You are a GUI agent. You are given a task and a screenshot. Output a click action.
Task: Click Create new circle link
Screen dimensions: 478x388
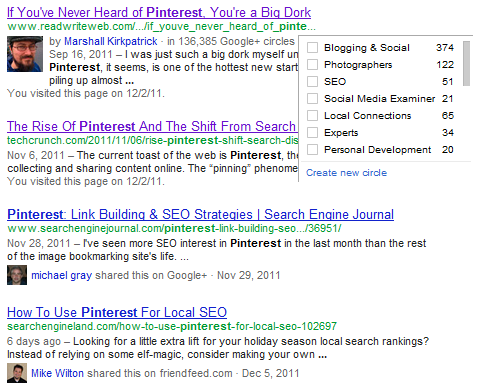[x=346, y=173]
